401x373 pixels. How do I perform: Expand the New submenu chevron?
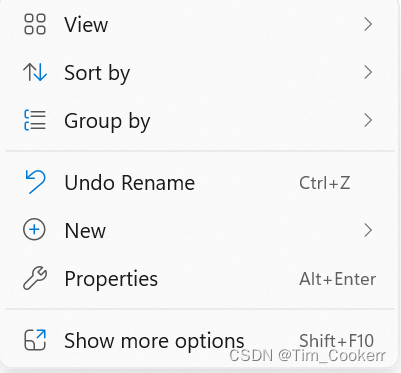pos(368,230)
